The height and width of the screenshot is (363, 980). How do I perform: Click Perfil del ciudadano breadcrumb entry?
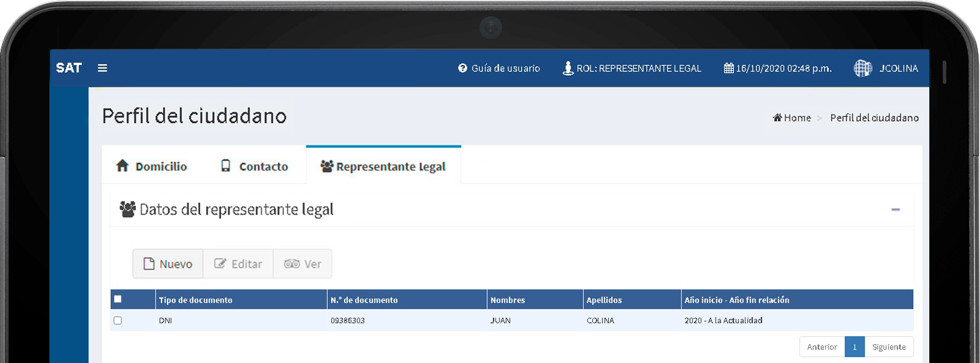coord(875,118)
